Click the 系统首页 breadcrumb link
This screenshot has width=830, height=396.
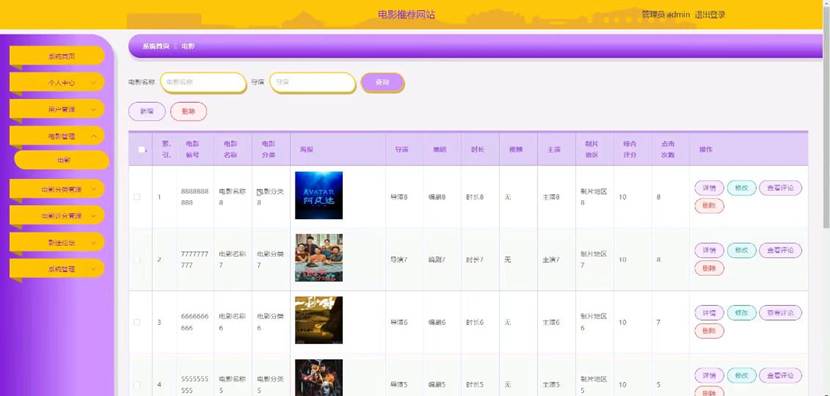click(156, 47)
